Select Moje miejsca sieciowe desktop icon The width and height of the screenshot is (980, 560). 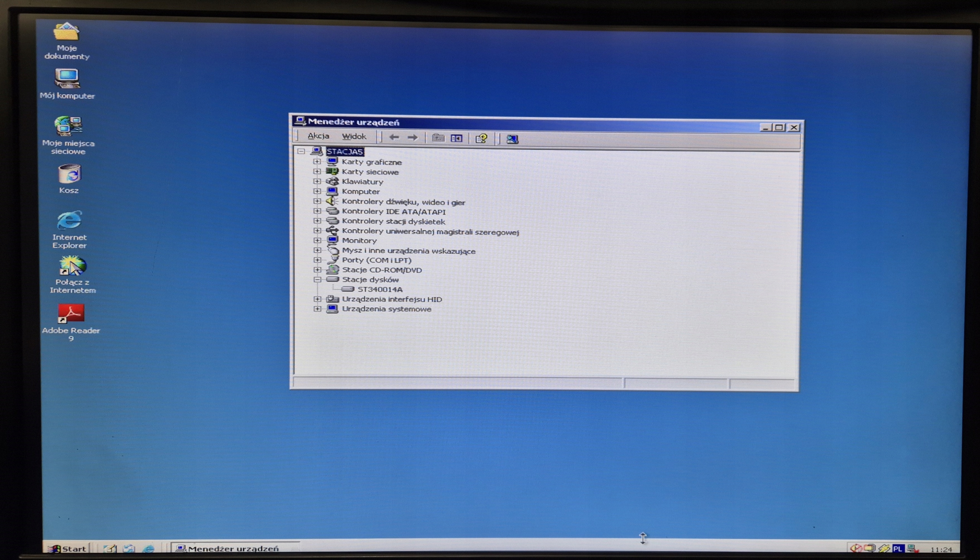point(69,136)
